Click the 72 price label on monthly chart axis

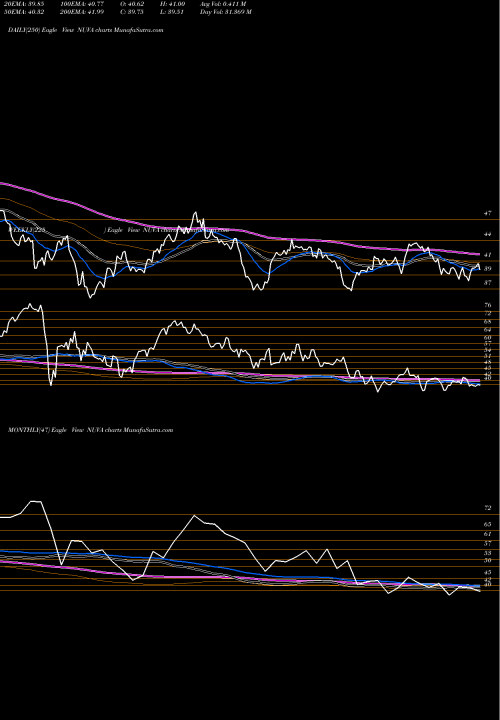click(487, 508)
